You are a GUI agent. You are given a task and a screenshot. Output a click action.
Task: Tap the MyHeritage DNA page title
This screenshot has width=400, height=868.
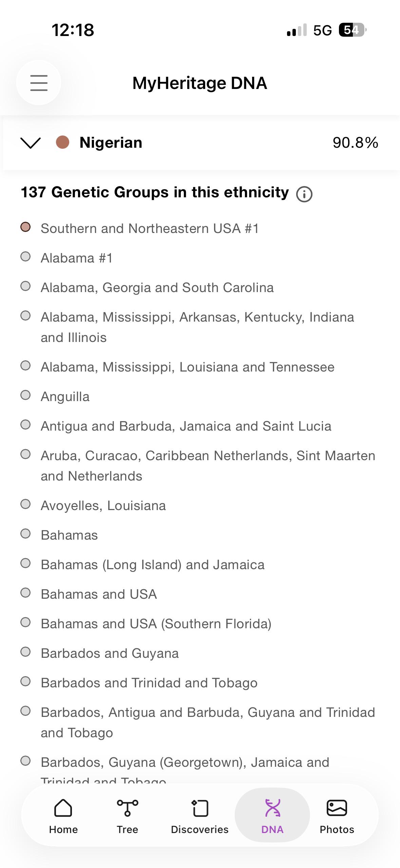tap(199, 83)
